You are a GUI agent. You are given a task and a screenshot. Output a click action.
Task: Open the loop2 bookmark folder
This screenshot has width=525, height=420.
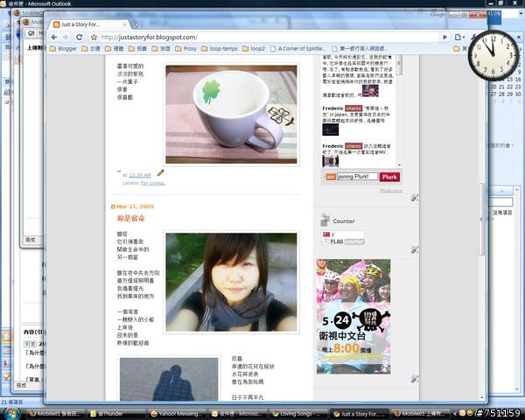pos(254,49)
